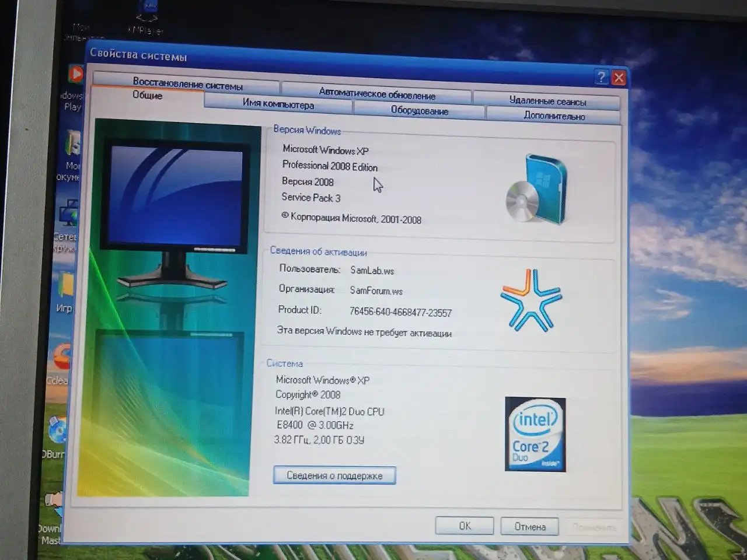Open the Автоматическое обновление tab
747x560 pixels.
point(376,93)
